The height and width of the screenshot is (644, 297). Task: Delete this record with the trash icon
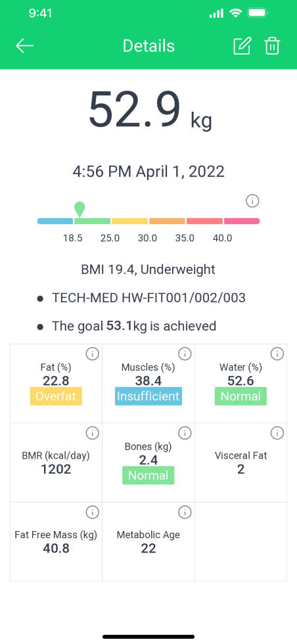pos(272,45)
